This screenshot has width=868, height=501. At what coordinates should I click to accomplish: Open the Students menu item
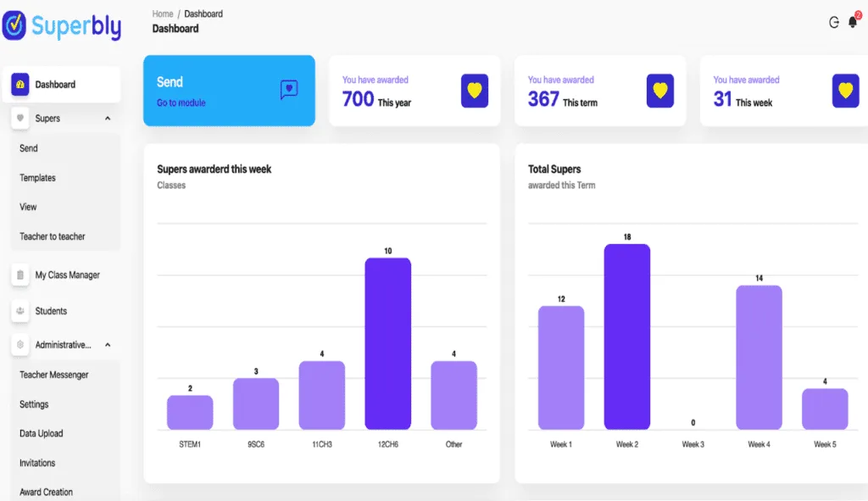click(x=51, y=311)
